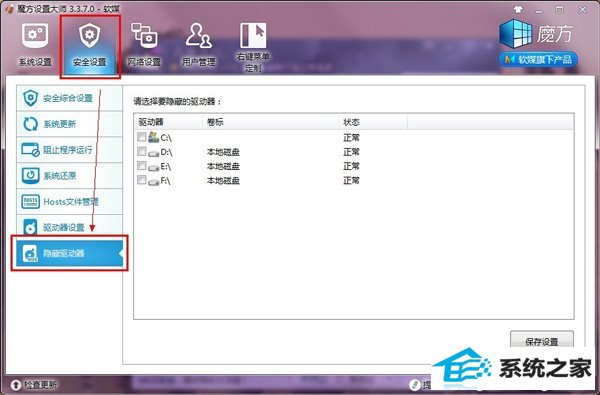Click the skin shirt icon in title bar

pyautogui.click(x=518, y=9)
